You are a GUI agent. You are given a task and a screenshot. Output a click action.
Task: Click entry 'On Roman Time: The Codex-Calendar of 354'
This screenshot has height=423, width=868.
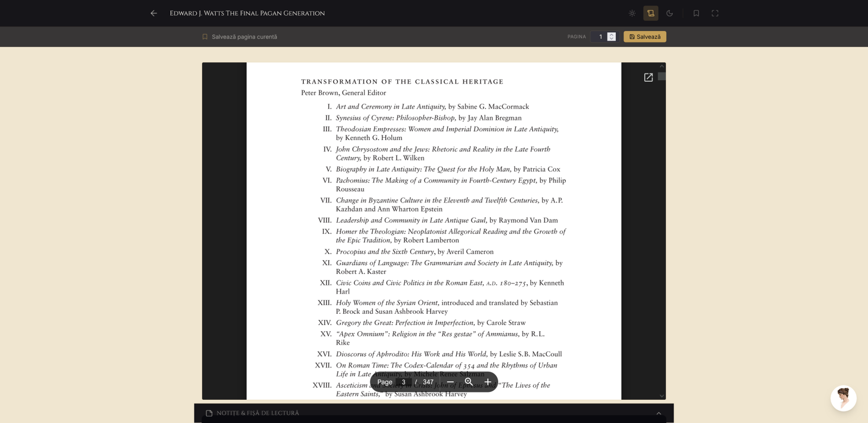coord(446,370)
